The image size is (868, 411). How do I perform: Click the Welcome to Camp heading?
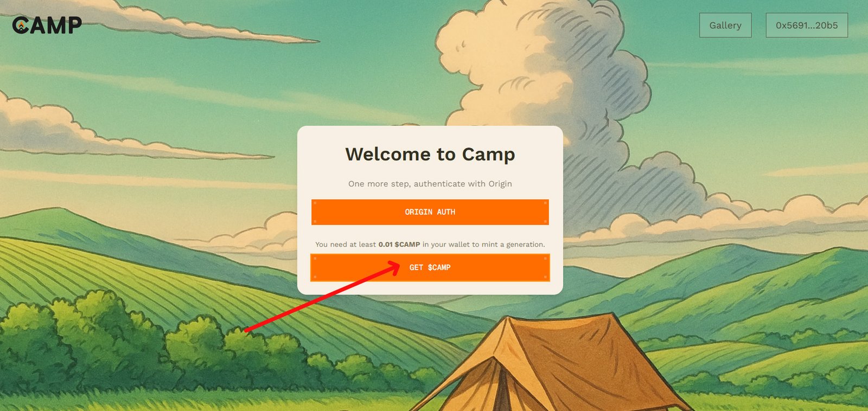[430, 155]
